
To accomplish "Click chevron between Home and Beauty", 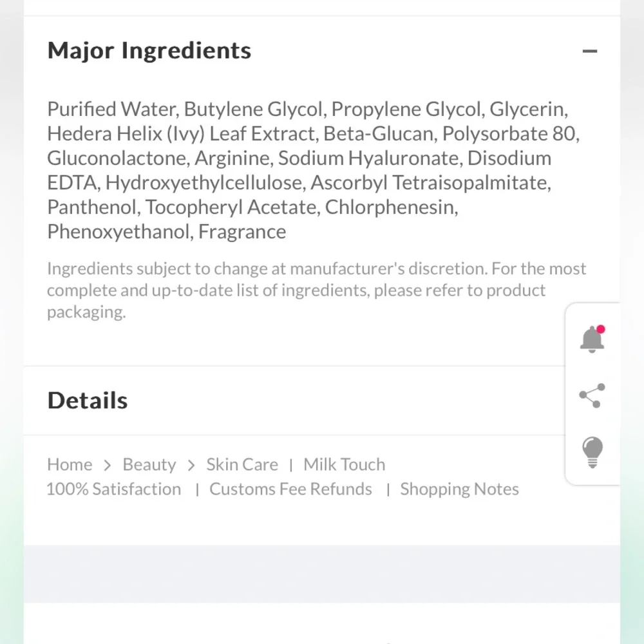I will point(107,466).
